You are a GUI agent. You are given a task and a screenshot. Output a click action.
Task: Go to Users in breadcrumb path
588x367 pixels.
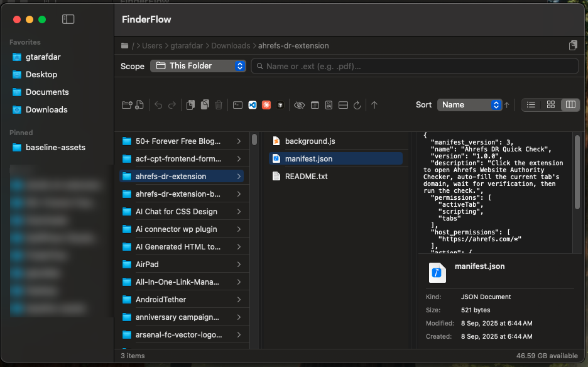152,46
